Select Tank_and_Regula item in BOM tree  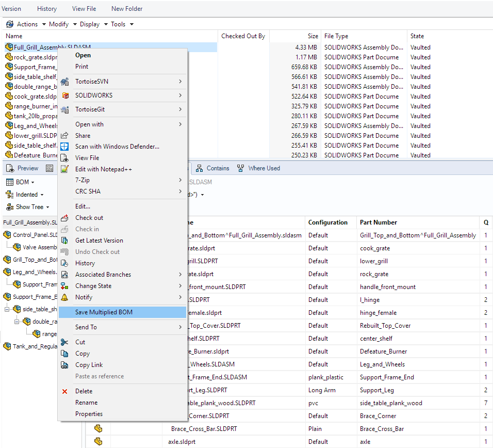point(30,346)
